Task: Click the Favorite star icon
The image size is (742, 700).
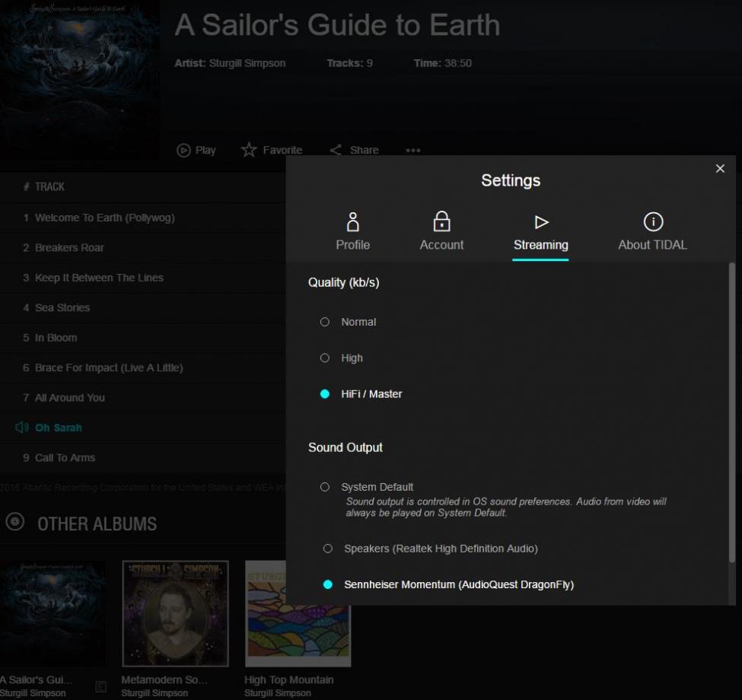Action: pyautogui.click(x=249, y=149)
